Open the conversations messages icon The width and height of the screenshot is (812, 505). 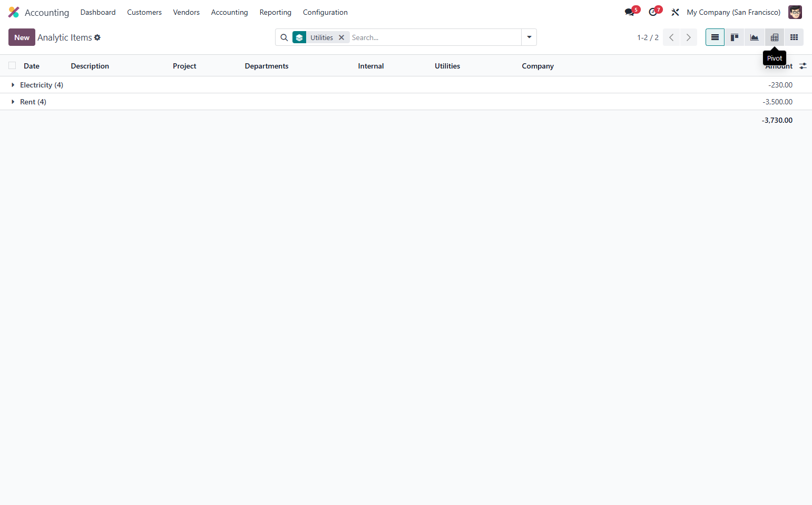630,12
